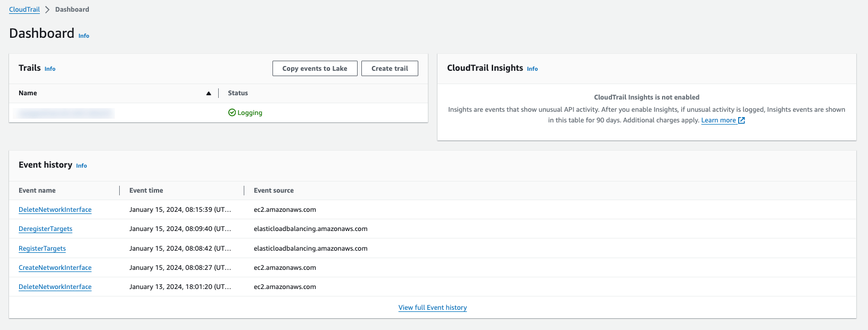Click event time January 13, 2024, 18:01:20
The height and width of the screenshot is (330, 868).
point(180,287)
